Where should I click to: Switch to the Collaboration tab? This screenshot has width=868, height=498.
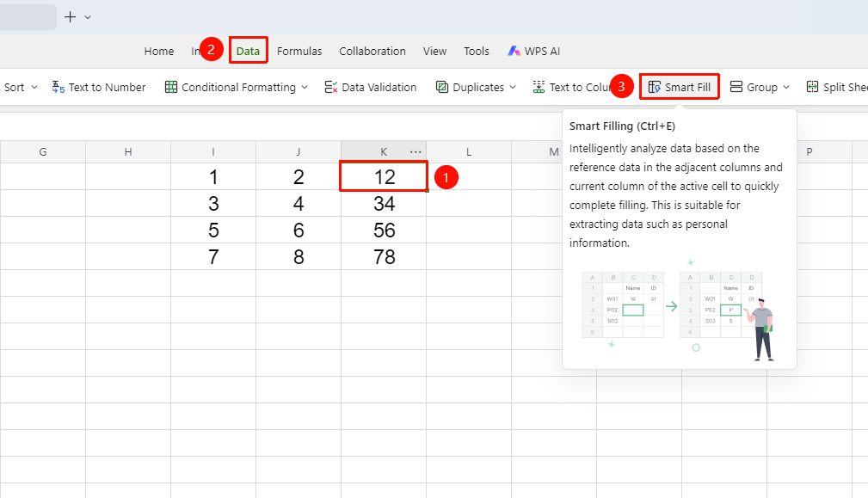[x=372, y=51]
